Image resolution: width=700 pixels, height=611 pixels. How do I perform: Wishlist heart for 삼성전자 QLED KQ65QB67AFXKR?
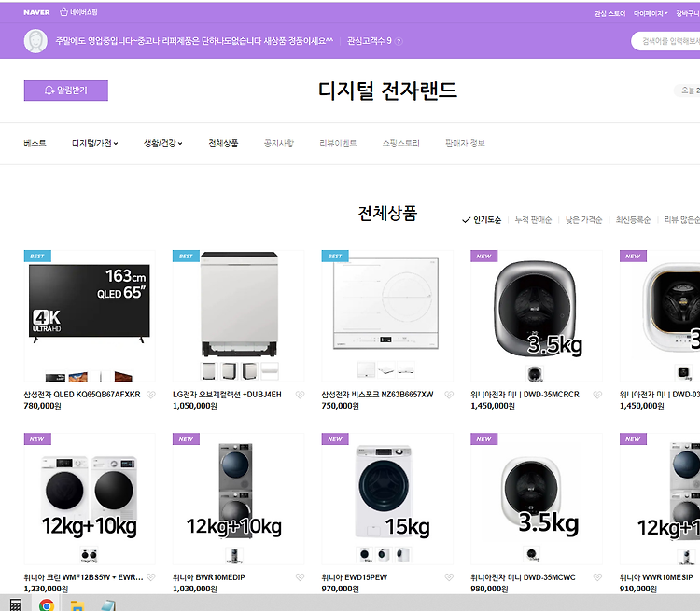(151, 395)
